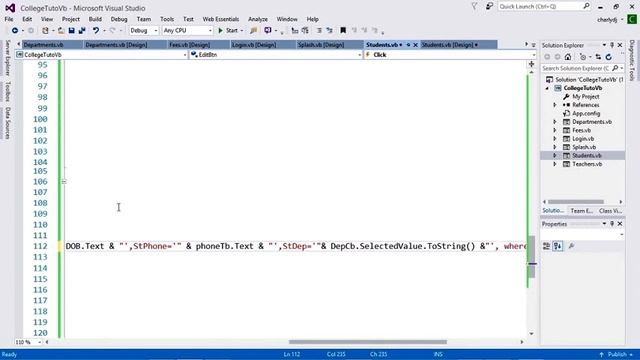
Task: Pin the Properties panel
Action: coord(612,224)
